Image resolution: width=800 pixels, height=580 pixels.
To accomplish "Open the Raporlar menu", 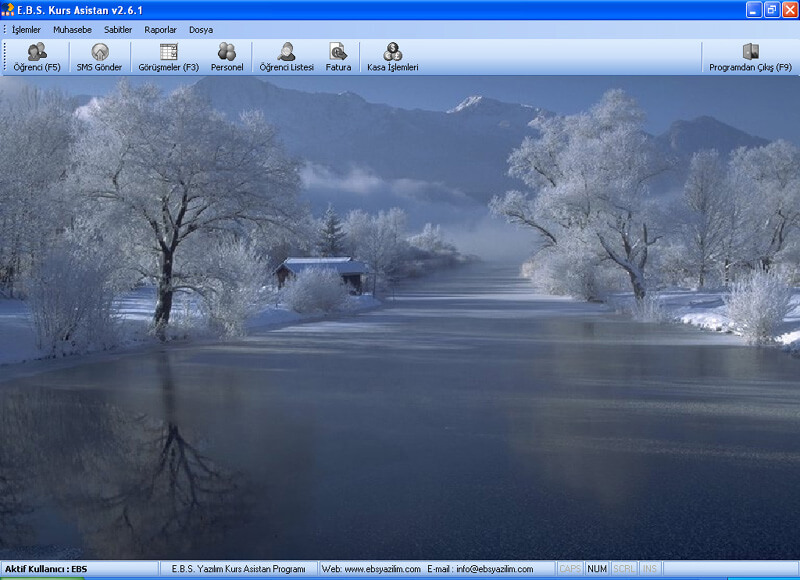I will (x=160, y=30).
